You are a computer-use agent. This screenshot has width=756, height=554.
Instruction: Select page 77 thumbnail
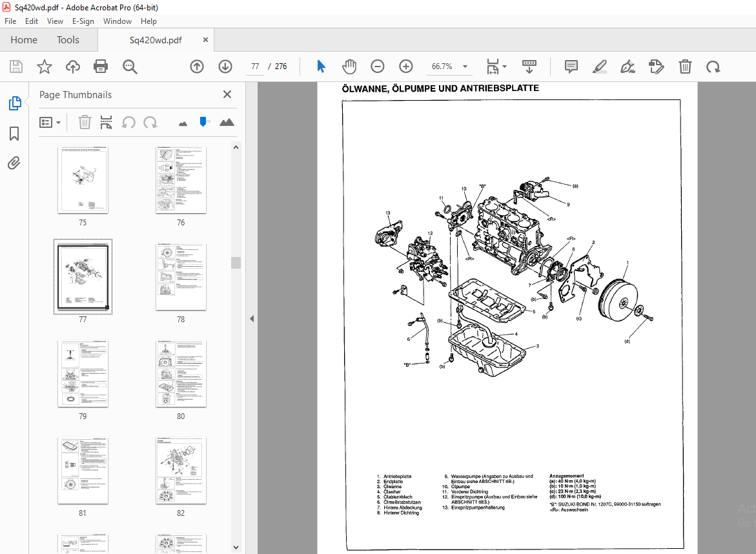tap(83, 277)
